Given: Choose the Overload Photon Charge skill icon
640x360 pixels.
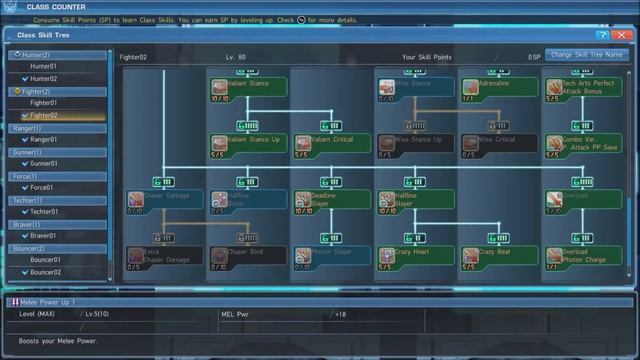Looking at the screenshot, I should pos(554,256).
